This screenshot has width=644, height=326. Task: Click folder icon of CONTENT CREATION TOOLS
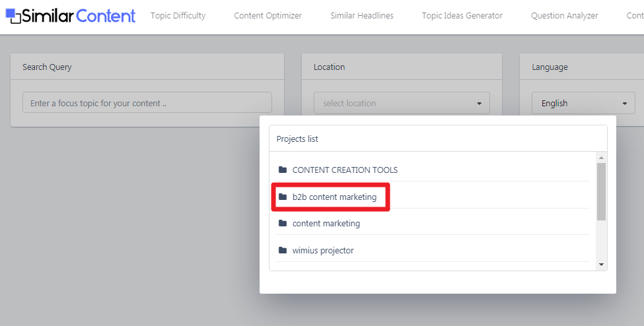pyautogui.click(x=283, y=170)
